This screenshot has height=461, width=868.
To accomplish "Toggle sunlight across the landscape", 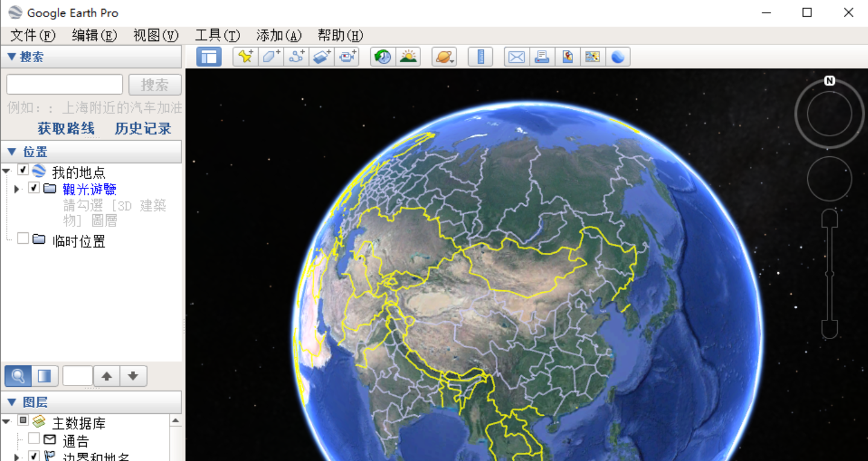I will [408, 57].
